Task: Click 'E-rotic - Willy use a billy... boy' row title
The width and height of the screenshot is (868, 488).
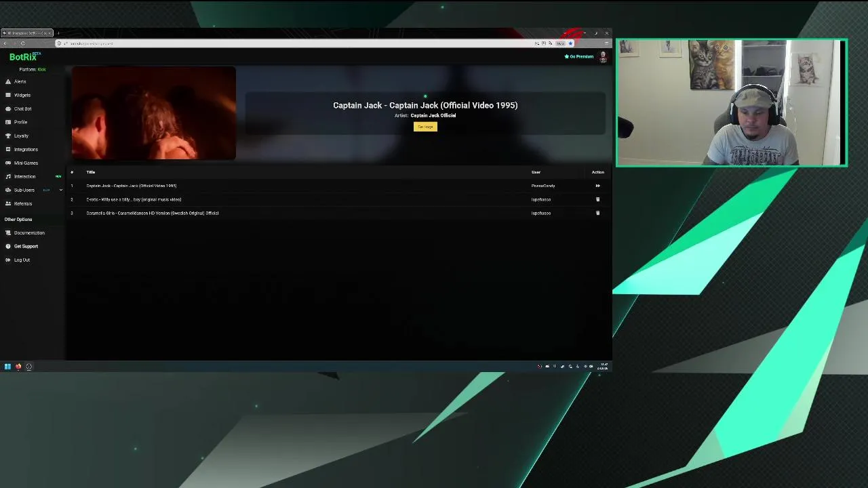Action: pyautogui.click(x=134, y=199)
